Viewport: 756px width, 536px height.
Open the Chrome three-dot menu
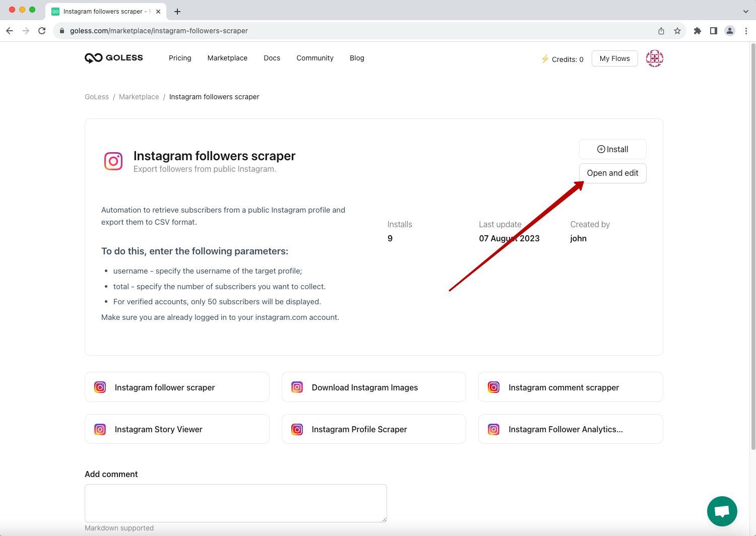(746, 31)
